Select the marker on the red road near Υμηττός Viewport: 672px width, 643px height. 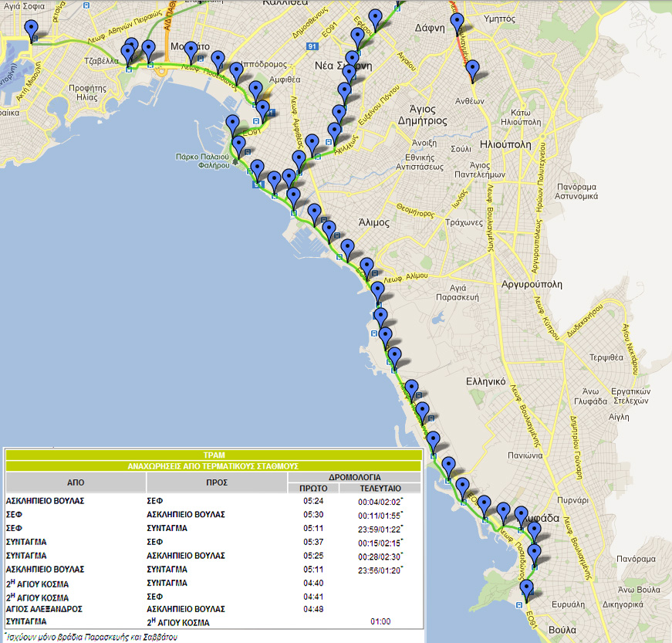pos(458,23)
